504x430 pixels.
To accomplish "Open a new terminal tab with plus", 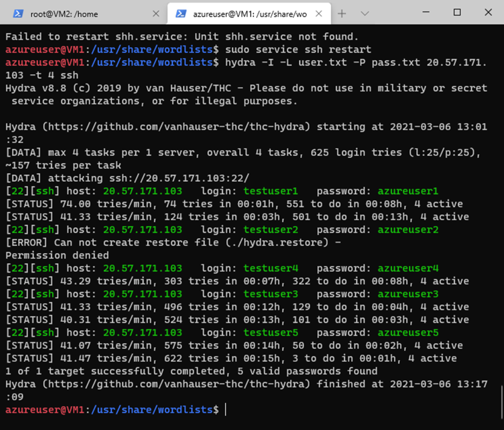I will pyautogui.click(x=342, y=14).
